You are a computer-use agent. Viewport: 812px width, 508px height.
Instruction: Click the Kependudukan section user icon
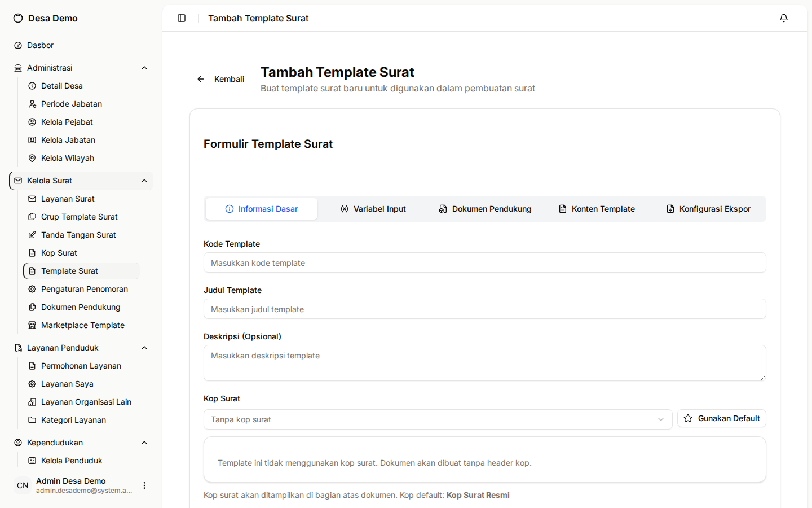[18, 443]
